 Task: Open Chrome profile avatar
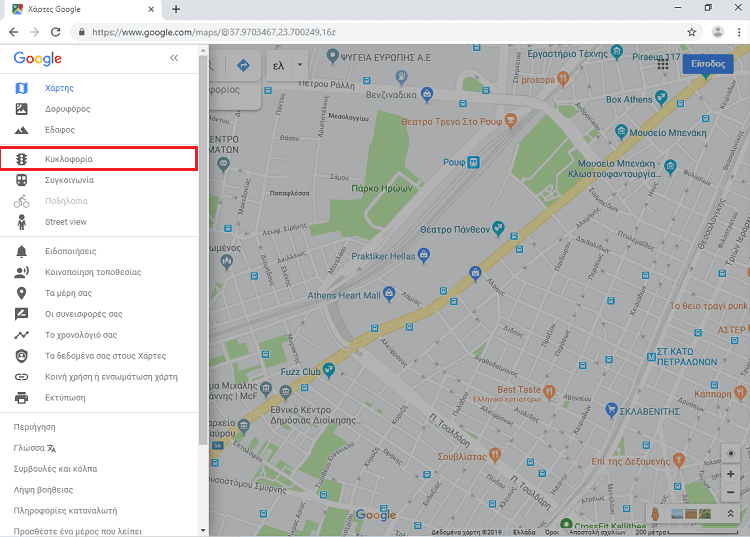click(x=717, y=32)
